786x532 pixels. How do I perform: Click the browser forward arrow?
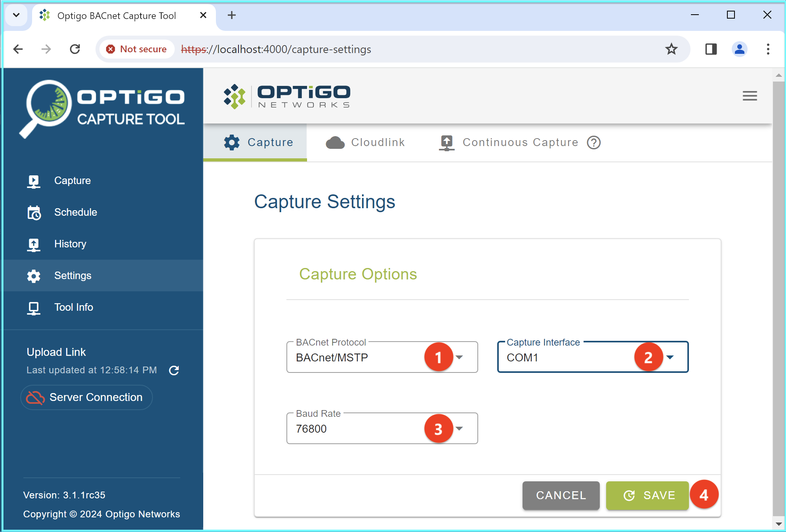point(46,49)
